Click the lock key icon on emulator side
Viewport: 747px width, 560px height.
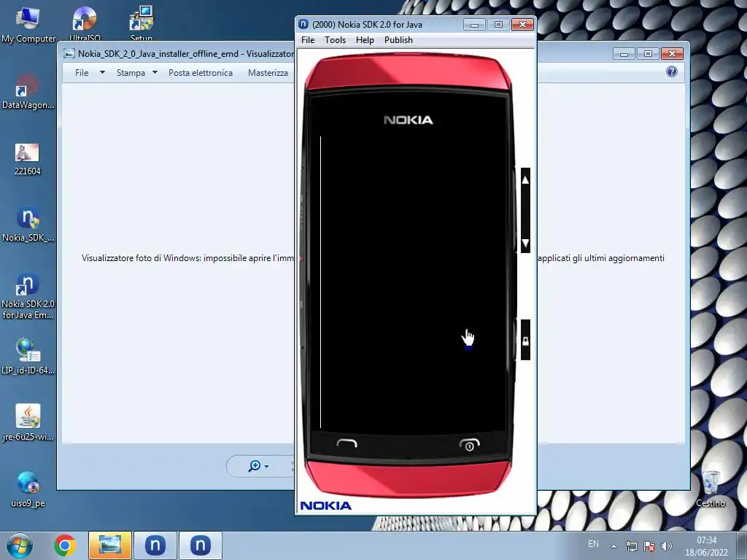click(525, 341)
